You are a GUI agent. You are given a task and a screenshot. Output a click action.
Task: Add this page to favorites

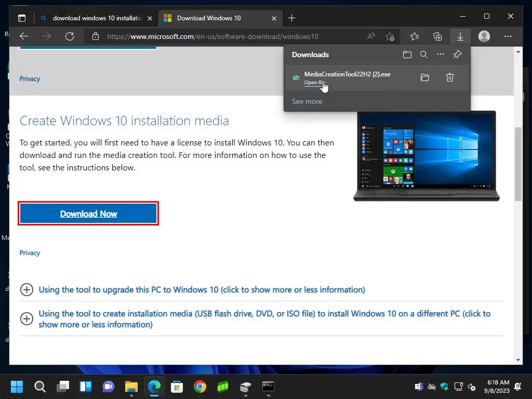[x=390, y=36]
